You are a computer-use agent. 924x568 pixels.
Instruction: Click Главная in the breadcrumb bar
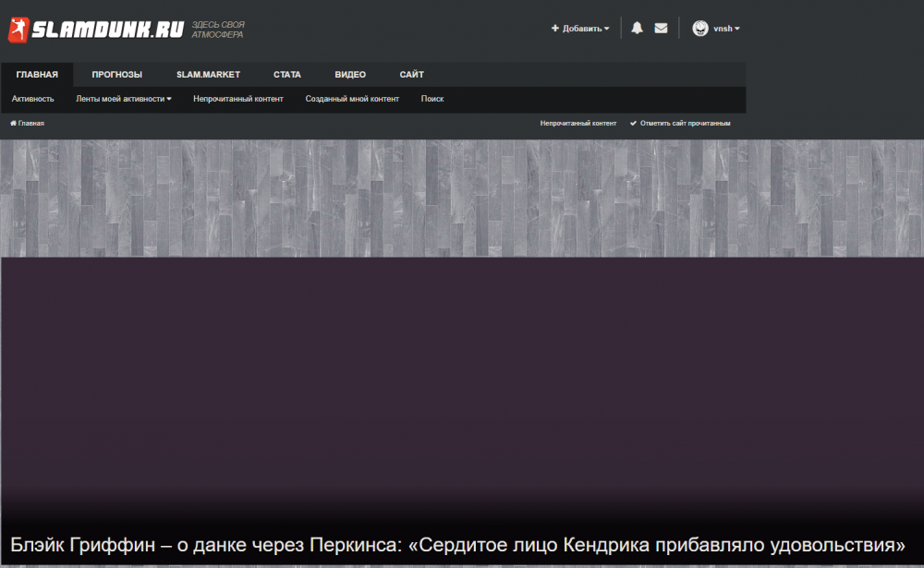[x=30, y=121]
